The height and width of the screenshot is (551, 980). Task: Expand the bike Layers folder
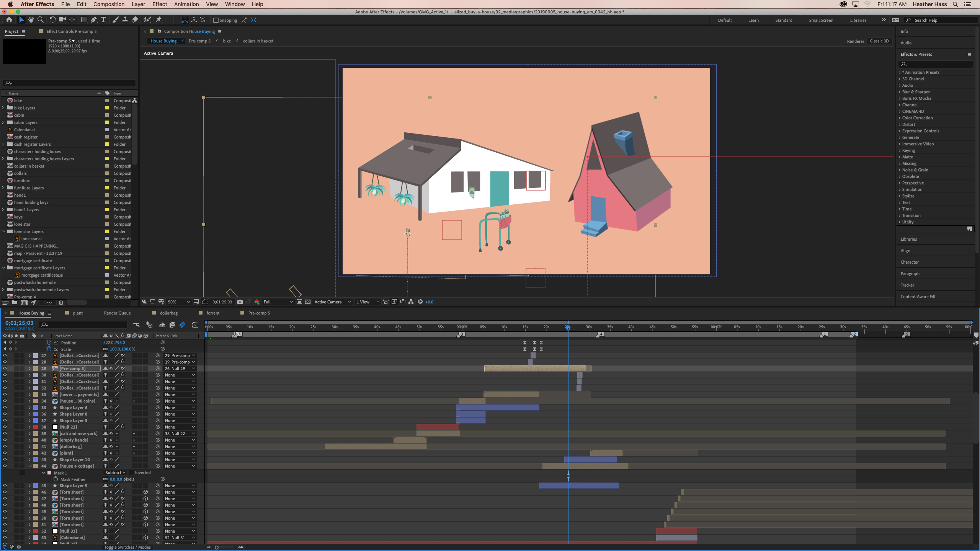point(3,108)
